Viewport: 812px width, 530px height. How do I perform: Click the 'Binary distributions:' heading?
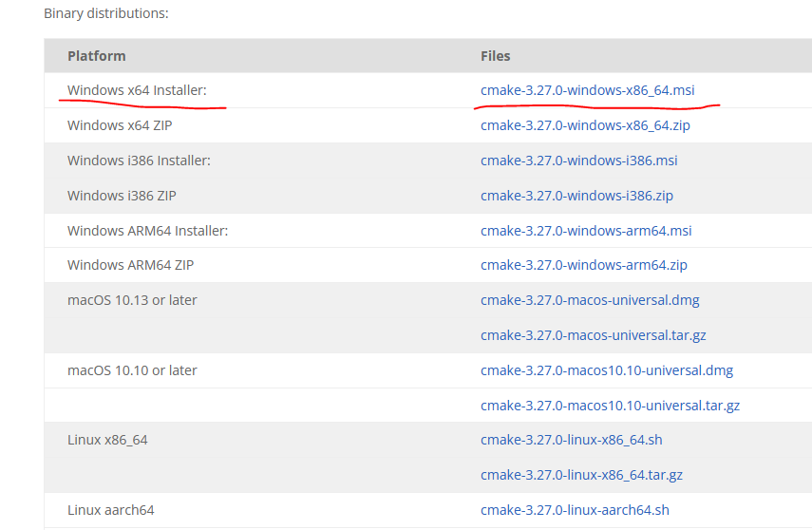106,13
